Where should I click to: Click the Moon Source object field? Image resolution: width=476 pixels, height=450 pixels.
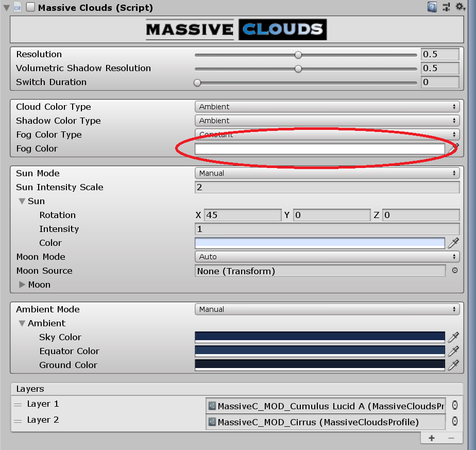pyautogui.click(x=320, y=271)
